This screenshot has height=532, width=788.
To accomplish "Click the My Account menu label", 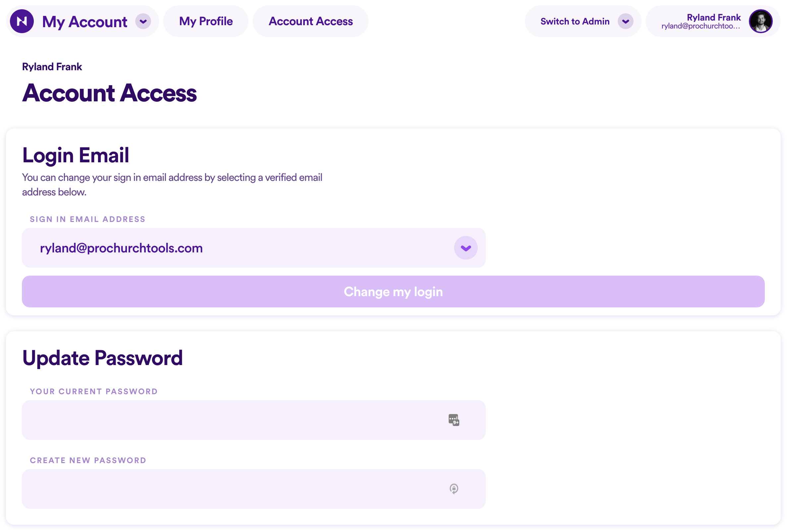I will click(85, 22).
